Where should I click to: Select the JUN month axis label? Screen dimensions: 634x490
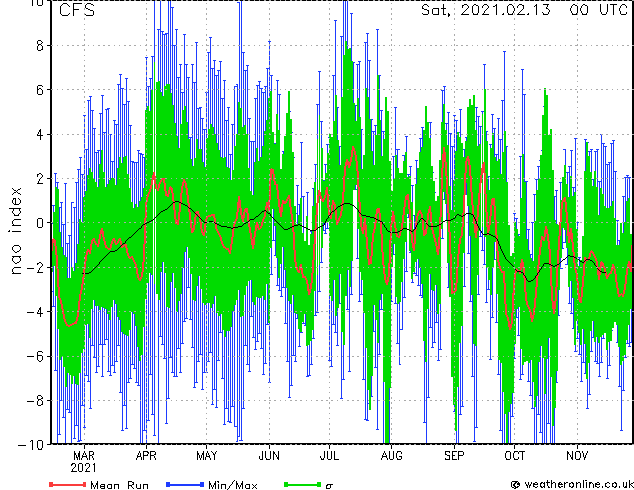[x=269, y=456]
